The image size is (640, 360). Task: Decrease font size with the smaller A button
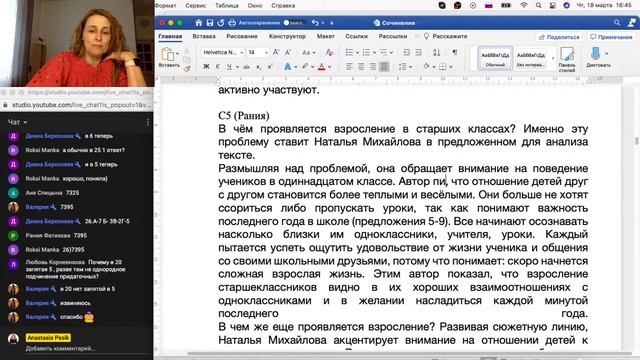(x=288, y=52)
